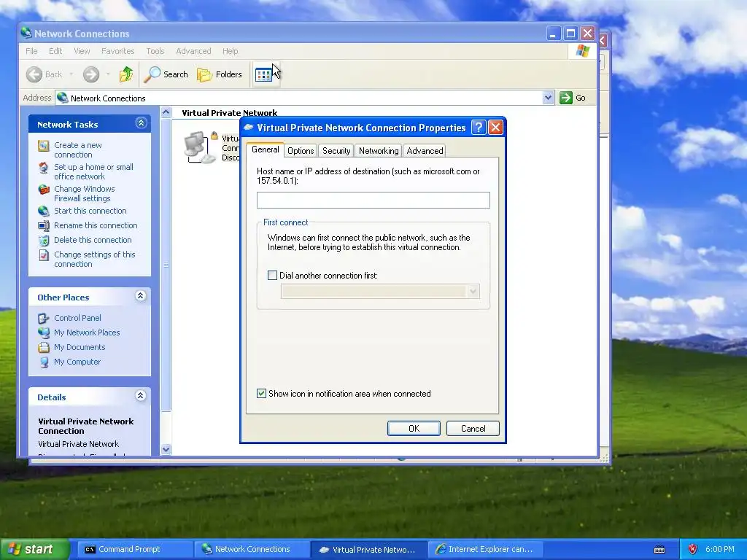Click the Start this connection link
747x560 pixels.
pyautogui.click(x=90, y=211)
